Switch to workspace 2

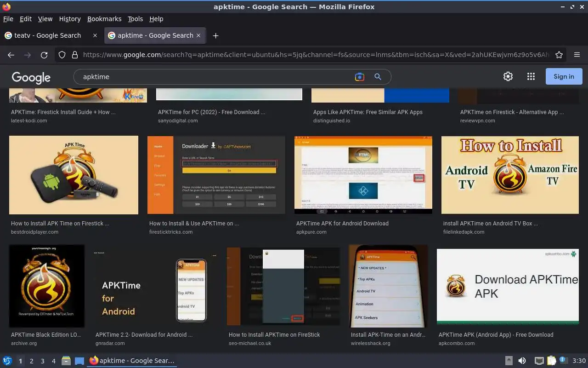pyautogui.click(x=32, y=361)
